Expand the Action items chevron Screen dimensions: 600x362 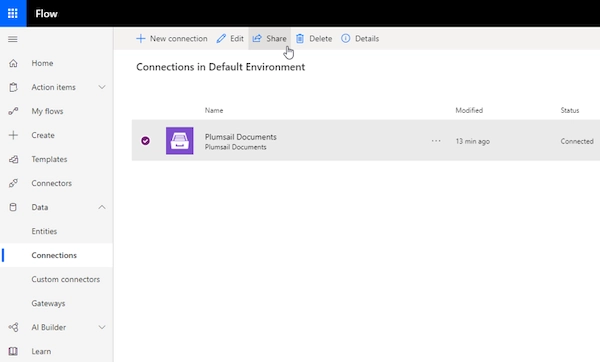102,87
